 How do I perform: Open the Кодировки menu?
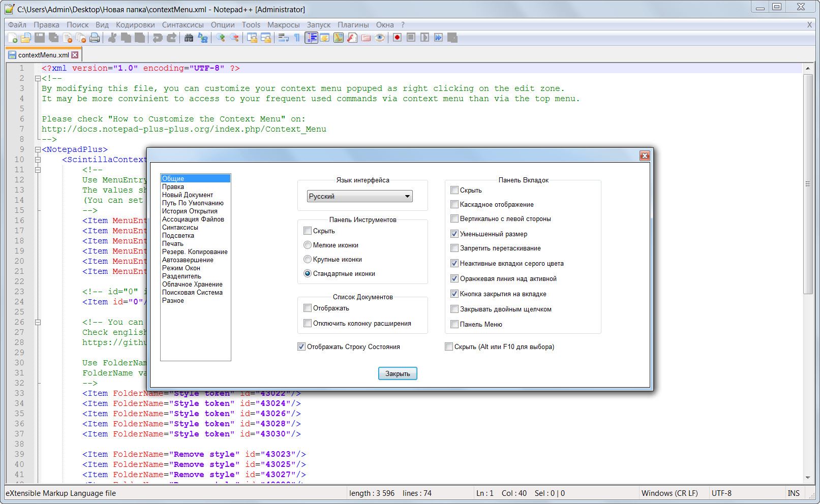(x=135, y=24)
